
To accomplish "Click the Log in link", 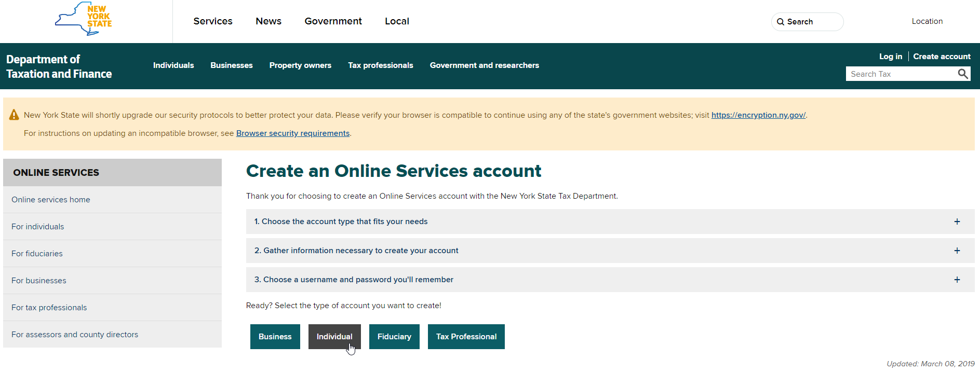I will (x=890, y=57).
